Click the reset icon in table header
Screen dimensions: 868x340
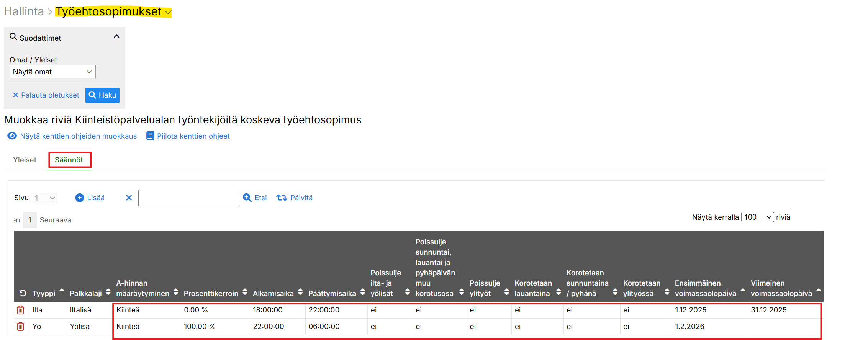tap(23, 293)
